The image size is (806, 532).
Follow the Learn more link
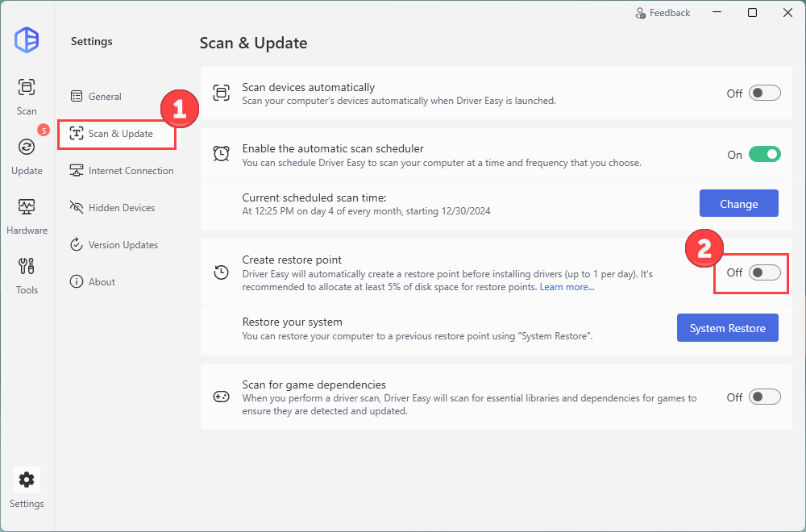567,288
